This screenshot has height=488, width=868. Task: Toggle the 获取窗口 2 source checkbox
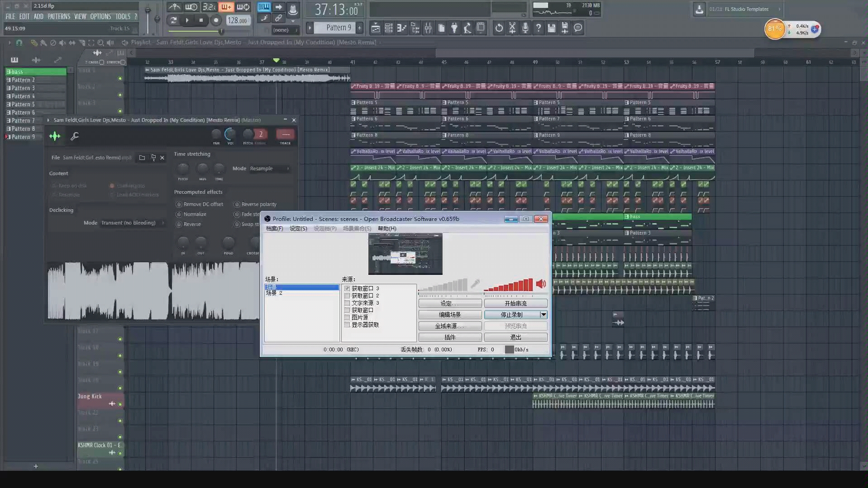pos(347,296)
